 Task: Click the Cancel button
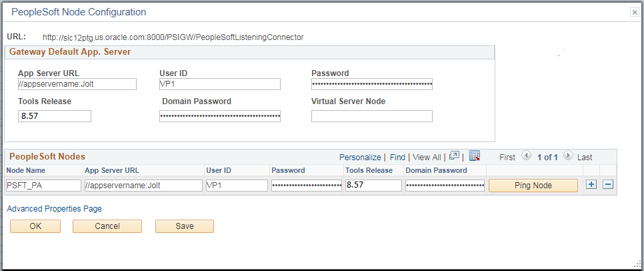click(107, 226)
